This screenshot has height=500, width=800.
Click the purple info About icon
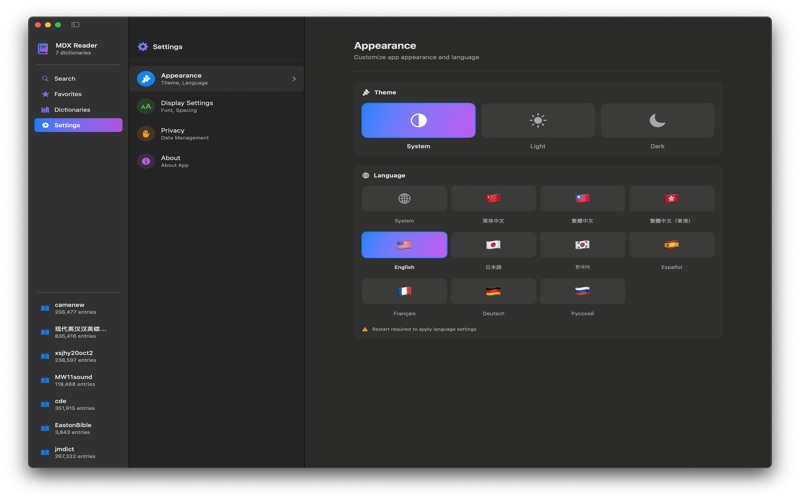(146, 161)
